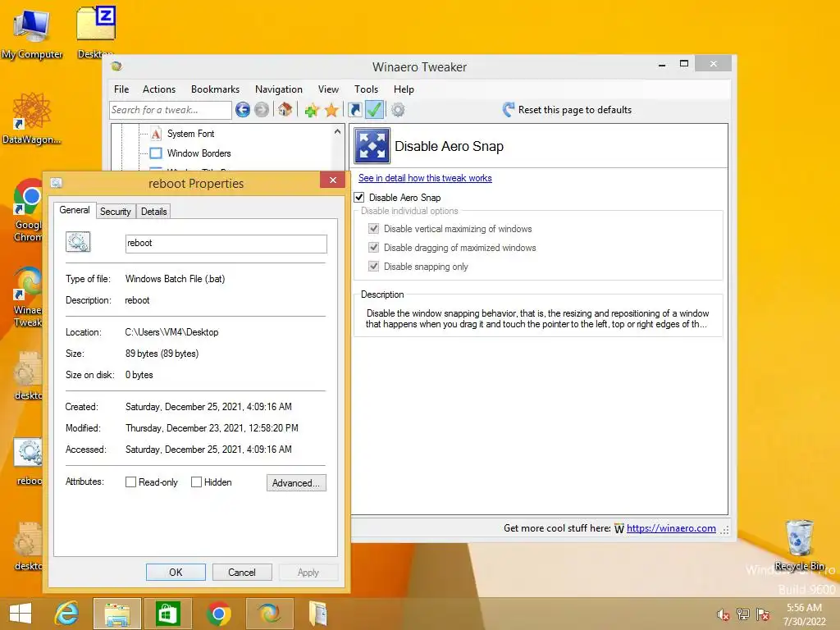The width and height of the screenshot is (840, 630).
Task: Open the Actions menu
Action: [x=159, y=89]
